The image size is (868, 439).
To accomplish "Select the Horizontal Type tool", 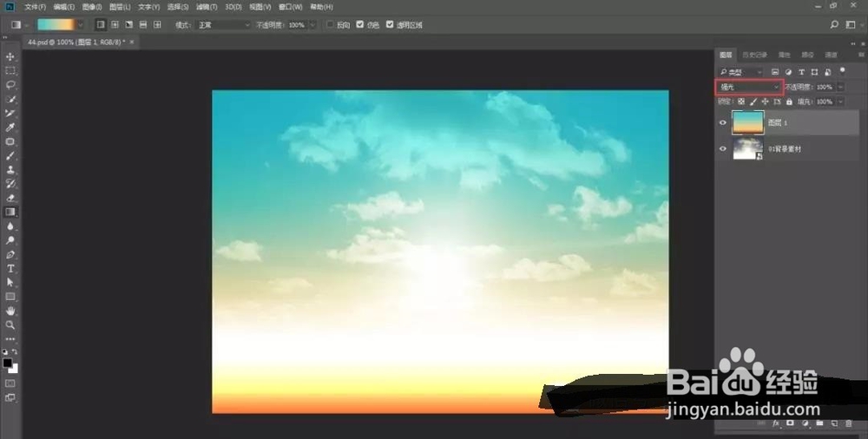I will point(10,268).
